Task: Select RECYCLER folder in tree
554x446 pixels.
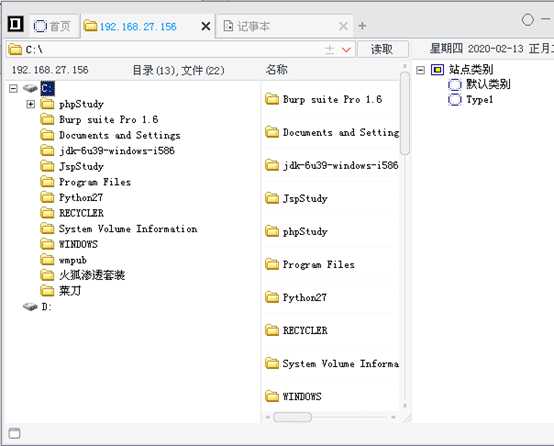Action: tap(81, 213)
